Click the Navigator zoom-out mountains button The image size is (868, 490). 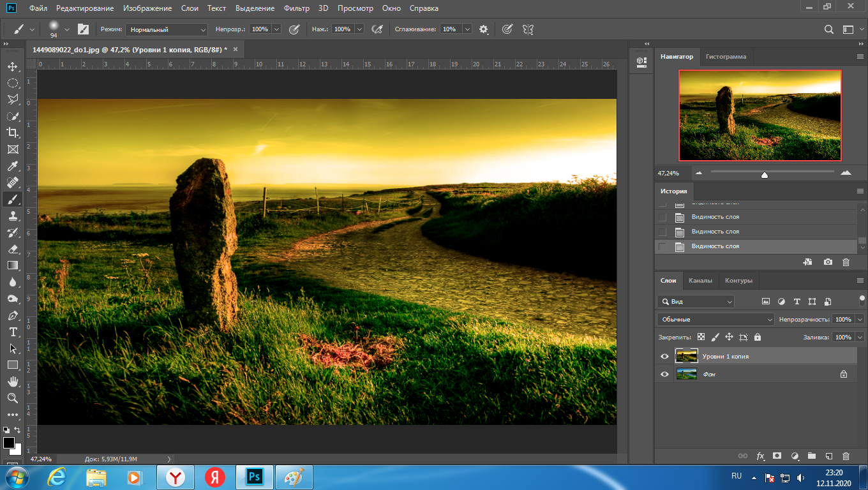coord(699,173)
